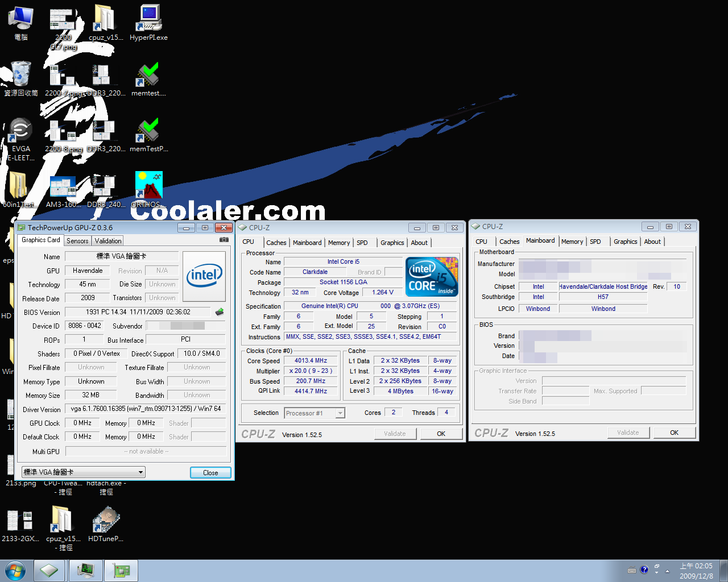
Task: Open the 電腦 Computer desktop icon
Action: click(x=21, y=23)
